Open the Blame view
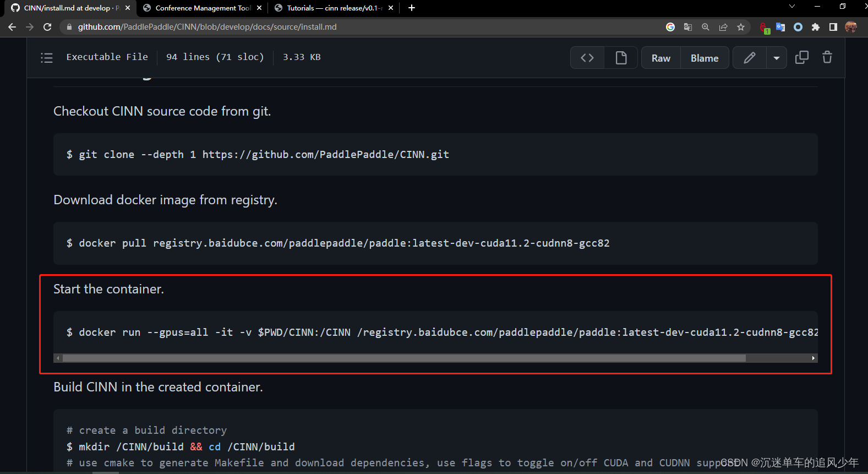The height and width of the screenshot is (474, 868). coord(705,58)
